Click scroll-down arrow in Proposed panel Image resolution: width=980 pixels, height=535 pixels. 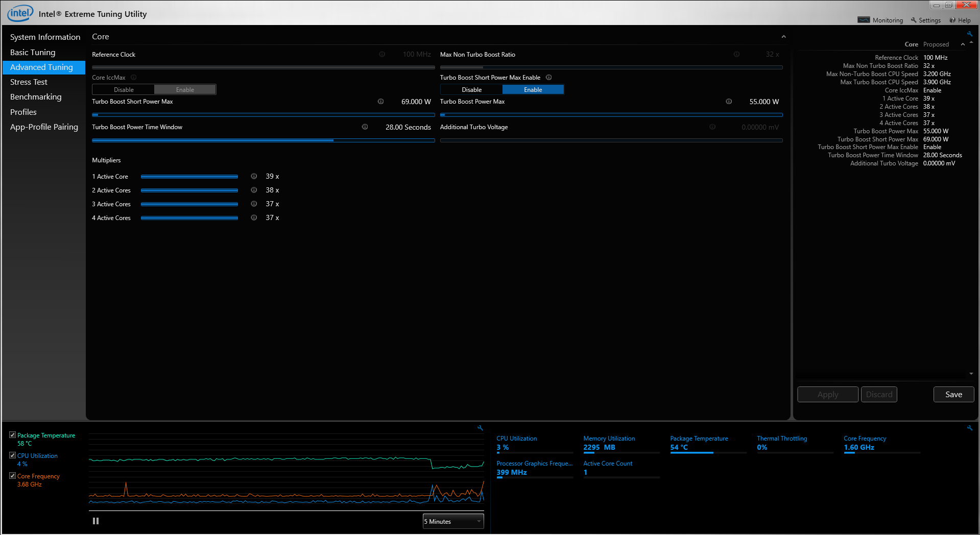click(x=971, y=374)
